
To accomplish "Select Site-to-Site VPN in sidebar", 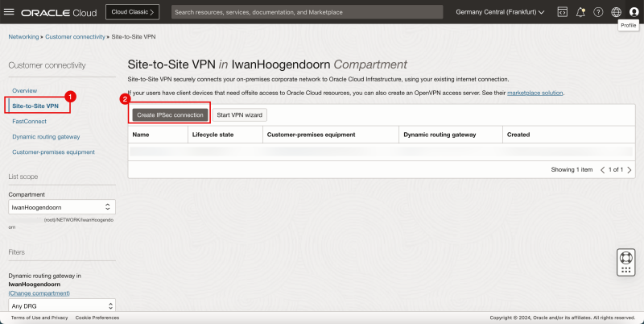I will click(35, 106).
